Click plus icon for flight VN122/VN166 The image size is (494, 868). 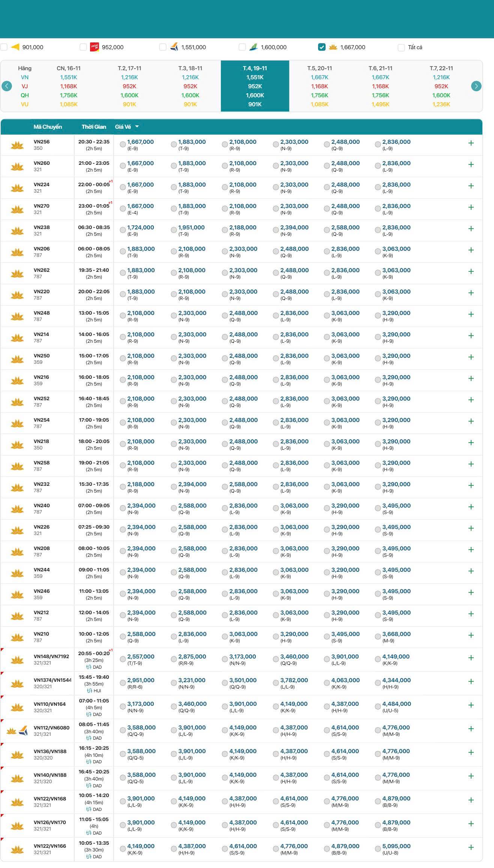(471, 847)
